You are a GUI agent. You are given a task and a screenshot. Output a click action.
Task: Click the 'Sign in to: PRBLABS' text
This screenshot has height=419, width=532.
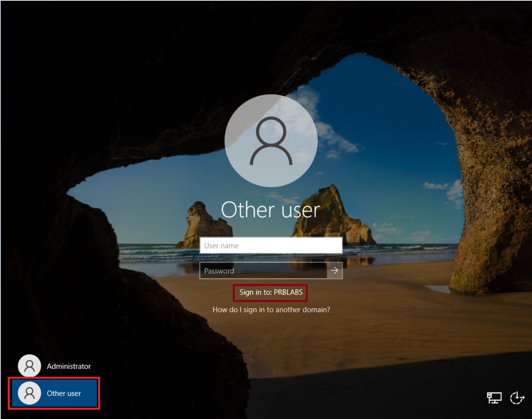270,292
